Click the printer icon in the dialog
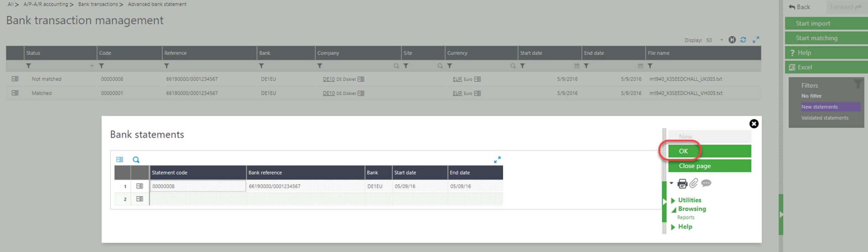 pos(682,184)
